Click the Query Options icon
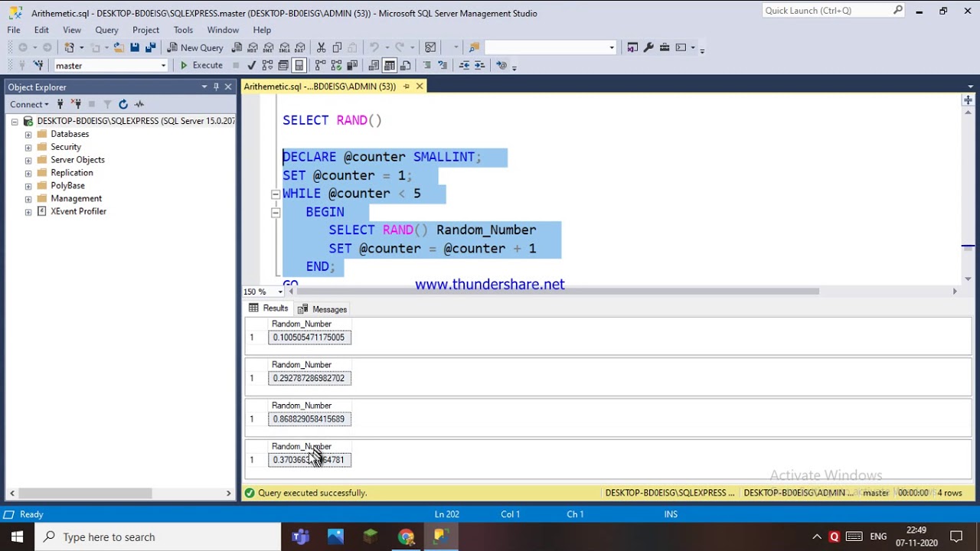 tap(283, 65)
